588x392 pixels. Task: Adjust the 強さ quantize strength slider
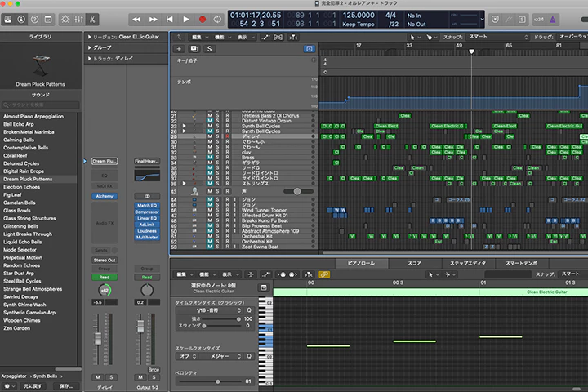[221, 319]
